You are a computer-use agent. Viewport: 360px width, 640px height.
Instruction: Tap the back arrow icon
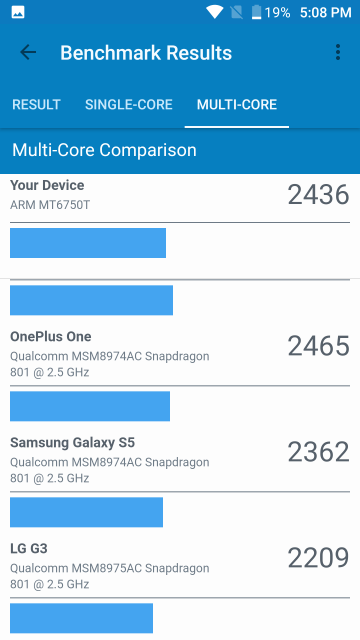coord(28,52)
